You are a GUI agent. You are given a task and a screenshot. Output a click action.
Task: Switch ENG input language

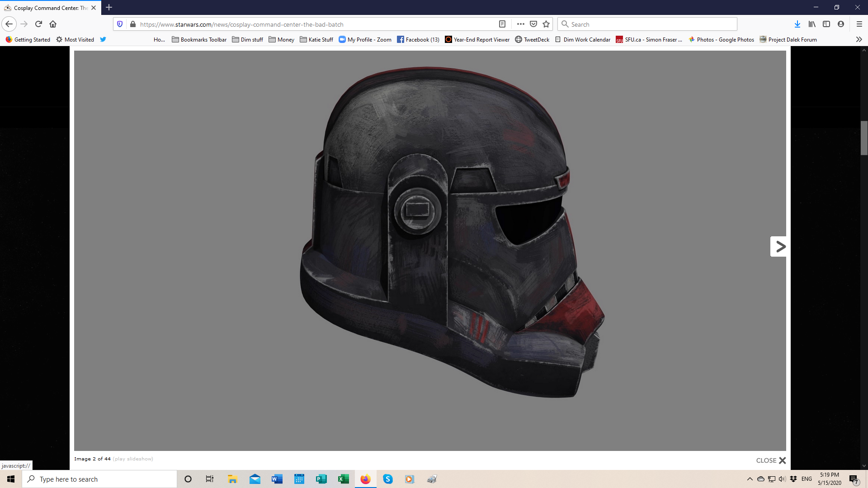pyautogui.click(x=807, y=479)
